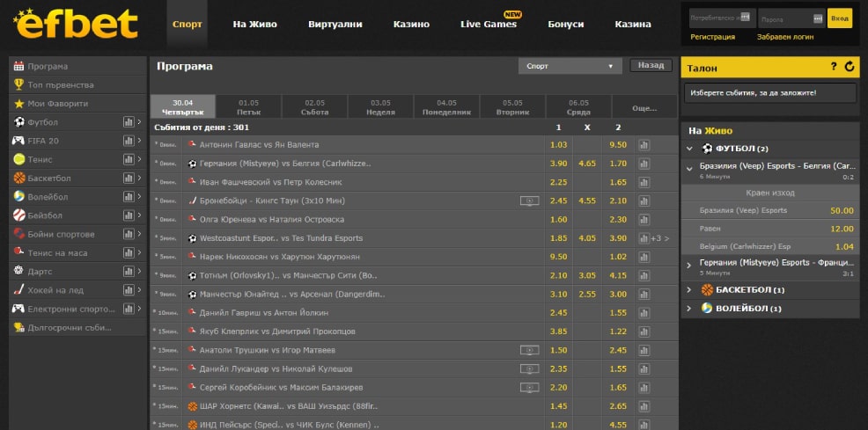This screenshot has height=430, width=868.
Task: Open live stream icon for Анатоли Трушкин match
Action: 529,350
